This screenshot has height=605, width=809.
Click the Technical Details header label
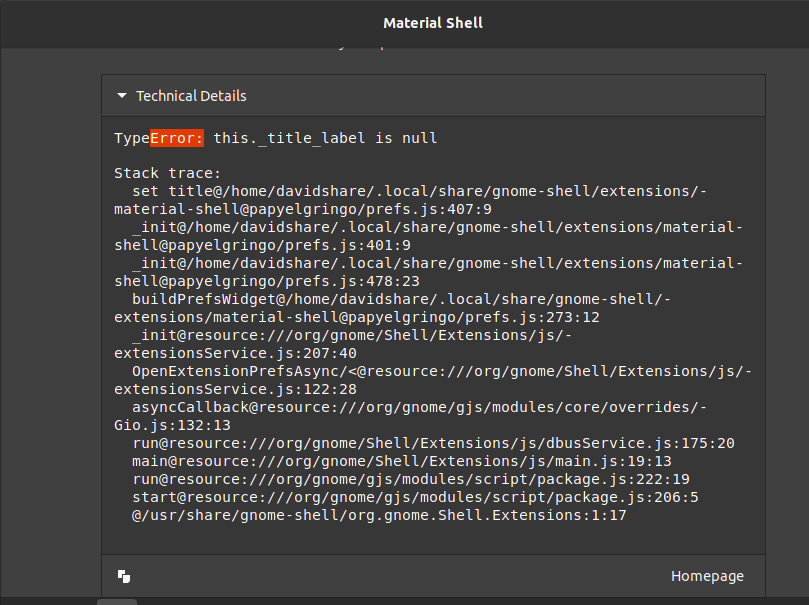coord(191,96)
